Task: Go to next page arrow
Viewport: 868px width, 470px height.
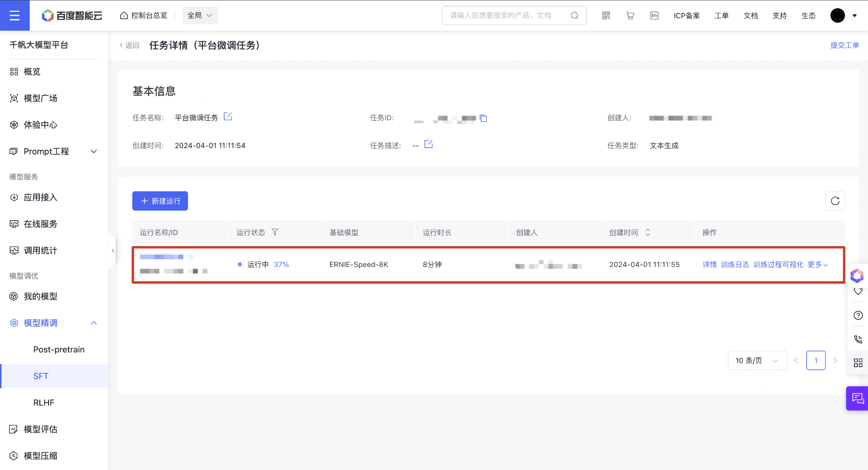Action: (835, 361)
